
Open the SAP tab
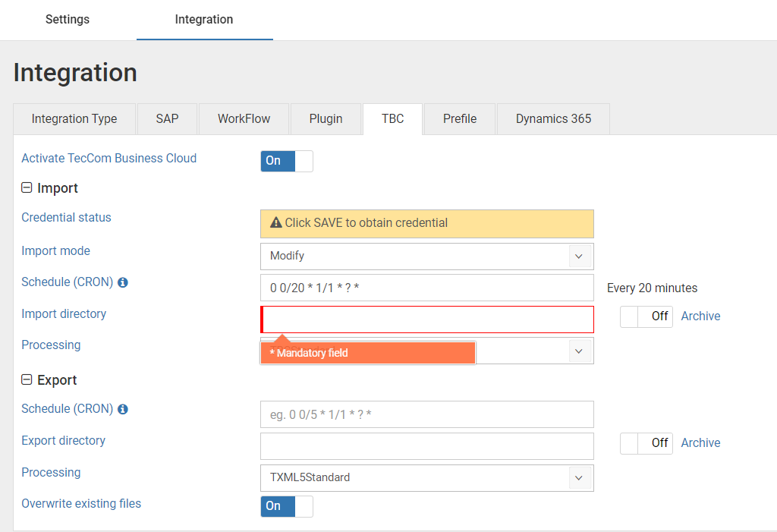coord(168,119)
